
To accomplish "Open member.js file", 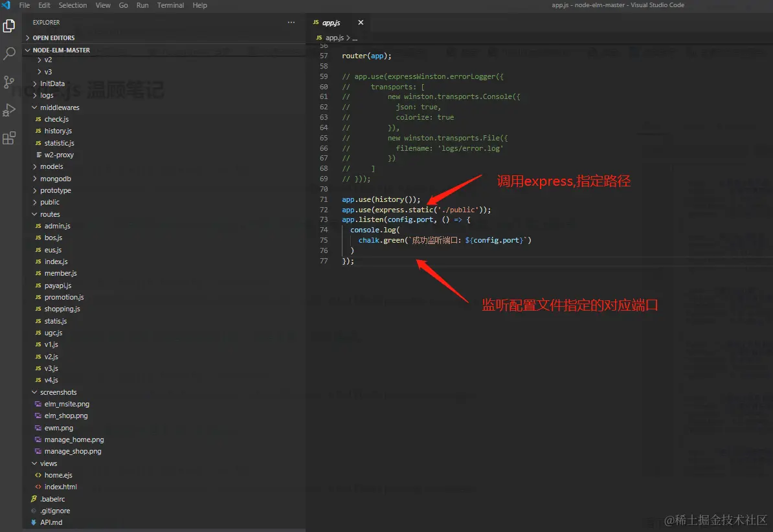I will [x=61, y=274].
